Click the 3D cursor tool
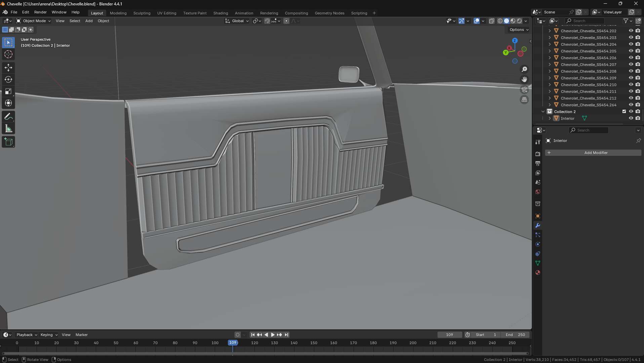Image resolution: width=644 pixels, height=363 pixels. point(8,54)
